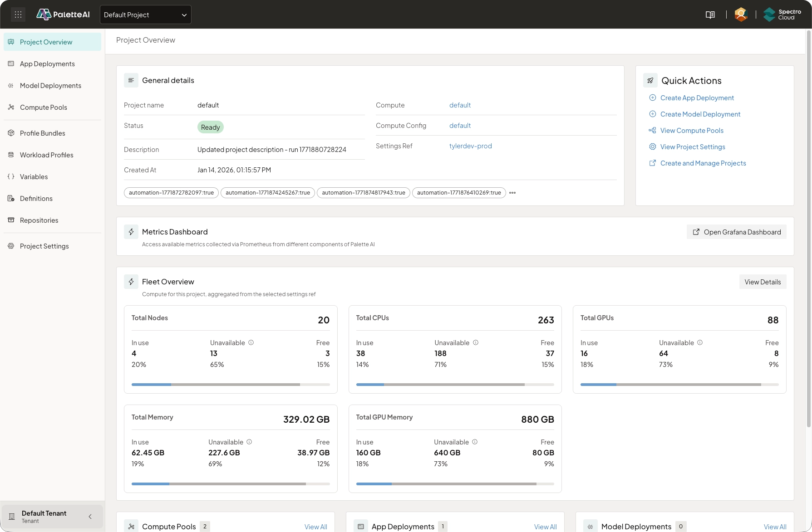Click the App Deployments card icon
Viewport: 812px width, 532px height.
tap(361, 526)
